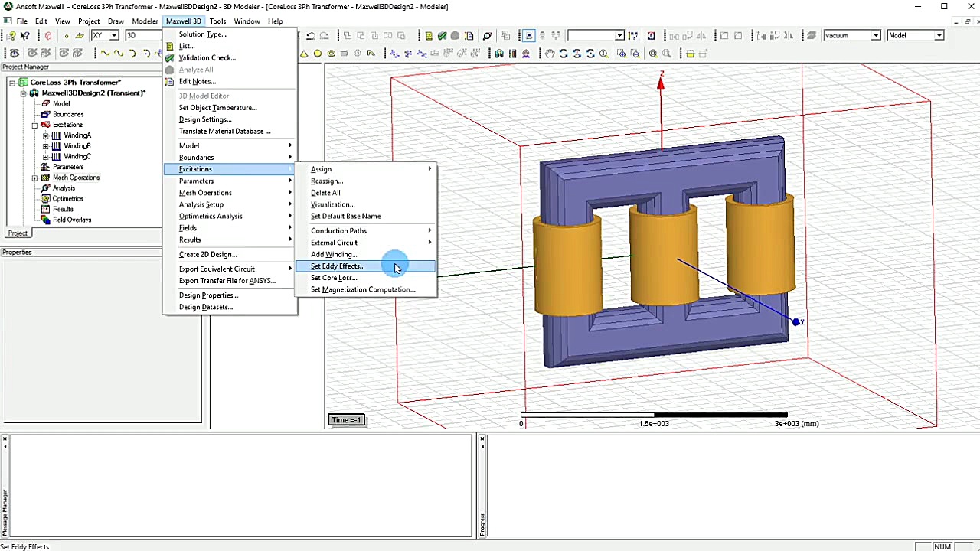Viewport: 980px width, 551px height.
Task: Click the Maxwell3DDesign2 design icon in tree
Action: [x=34, y=93]
